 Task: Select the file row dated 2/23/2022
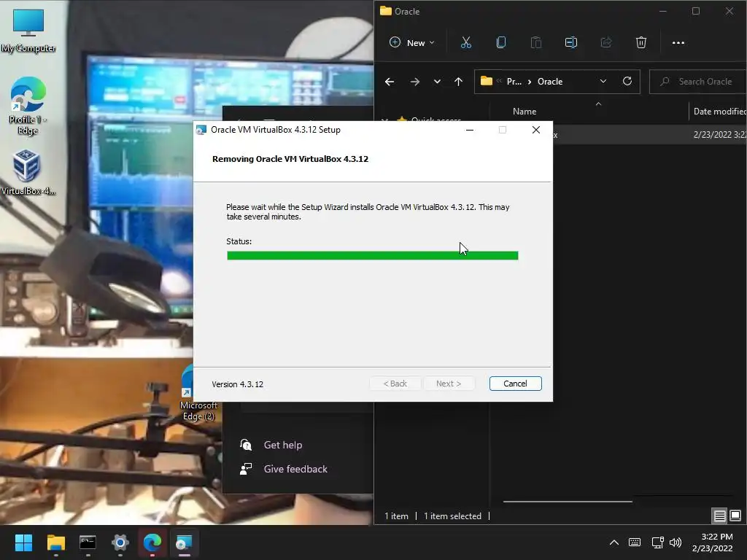(x=650, y=135)
